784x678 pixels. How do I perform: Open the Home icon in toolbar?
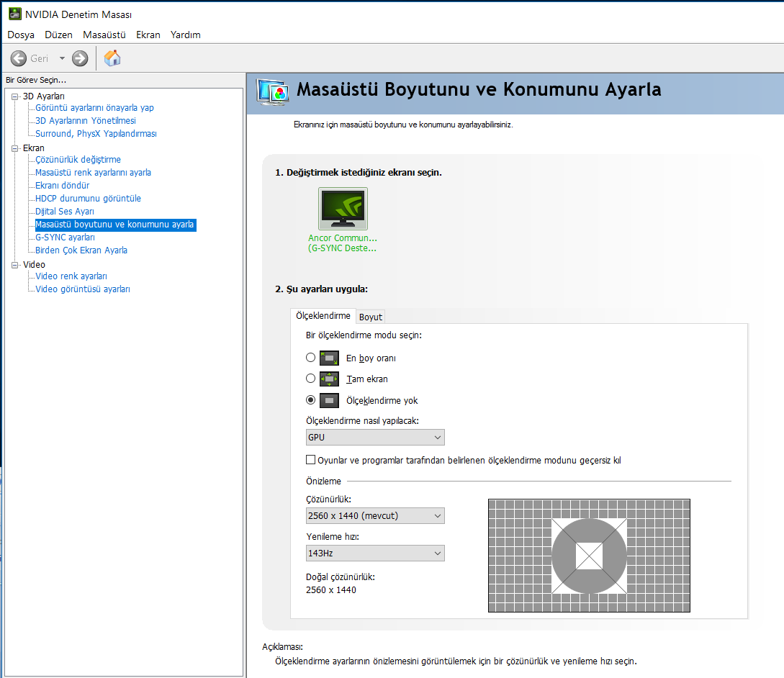[112, 58]
